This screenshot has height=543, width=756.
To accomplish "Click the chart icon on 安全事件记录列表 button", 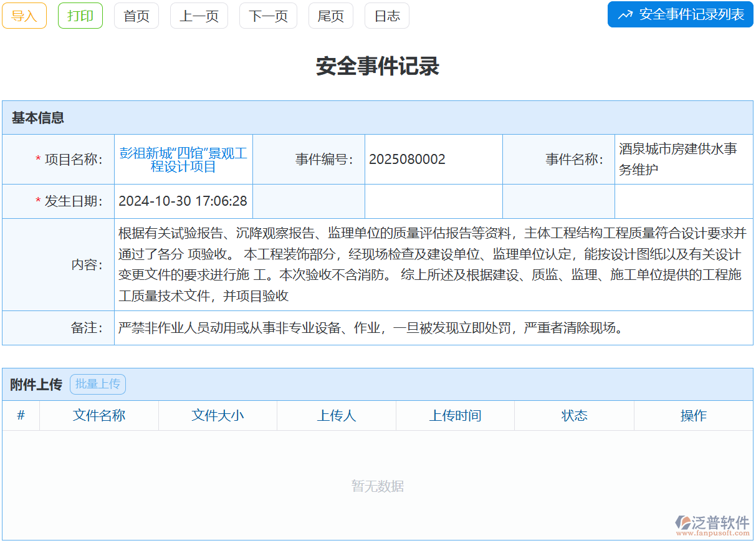I will pyautogui.click(x=625, y=14).
